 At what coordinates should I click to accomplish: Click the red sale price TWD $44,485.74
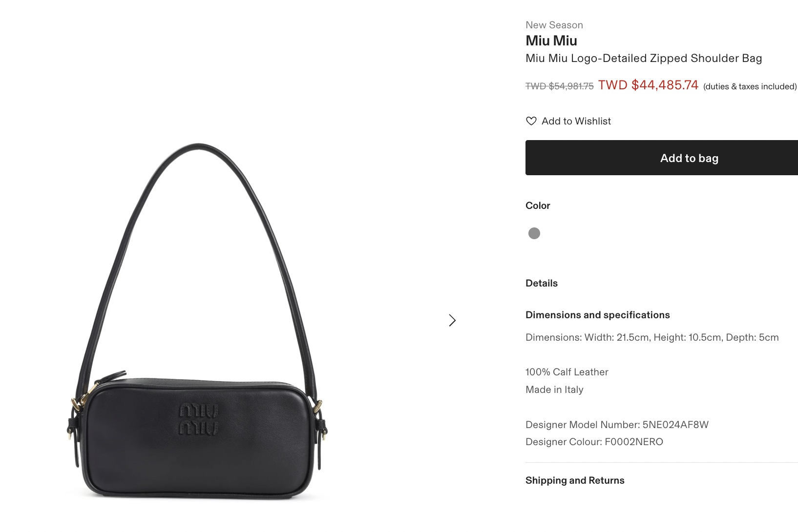[648, 85]
